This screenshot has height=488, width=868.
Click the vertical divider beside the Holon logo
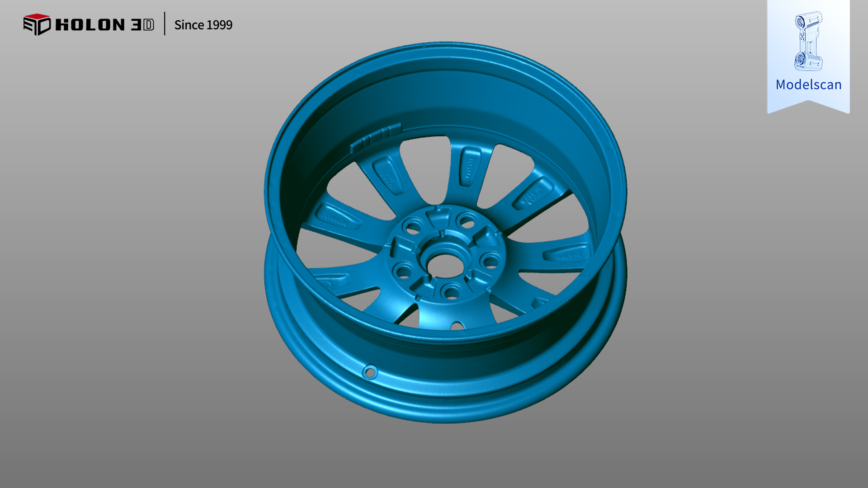coord(165,24)
